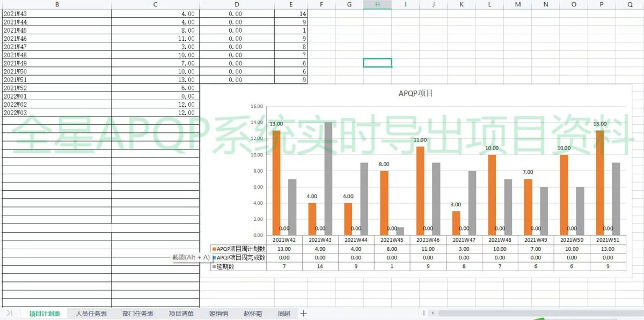Viewport: 644px width, 320px height.
Task: Select cell containing 2021W46
Action: click(x=56, y=39)
